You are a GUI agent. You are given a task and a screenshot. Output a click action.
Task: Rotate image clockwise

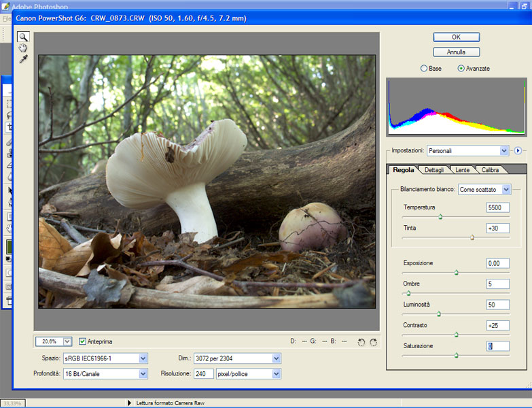(x=373, y=342)
